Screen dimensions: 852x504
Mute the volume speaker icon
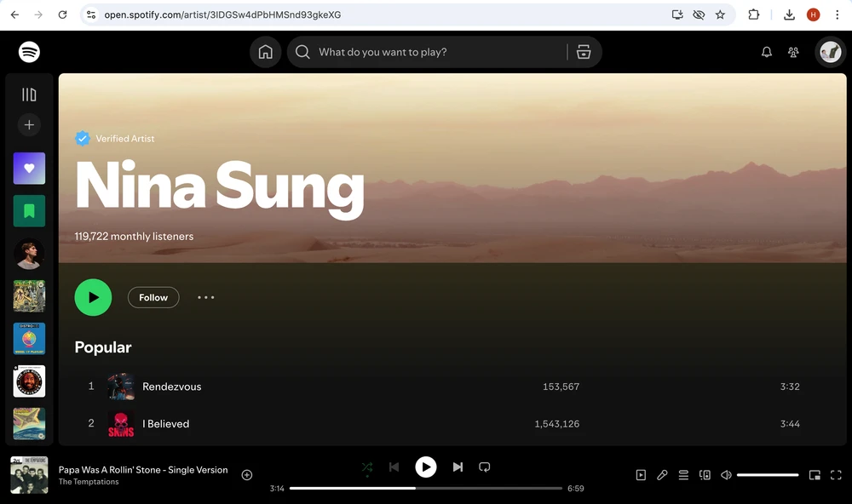click(726, 475)
